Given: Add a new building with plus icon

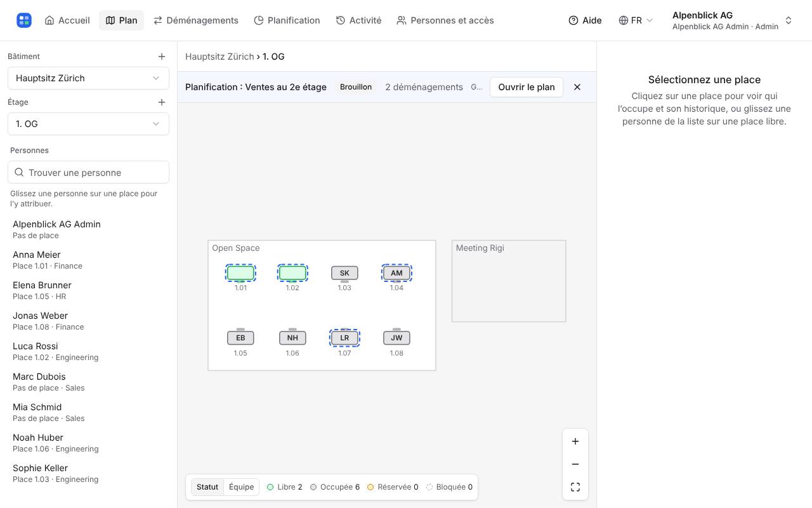Looking at the screenshot, I should [162, 57].
